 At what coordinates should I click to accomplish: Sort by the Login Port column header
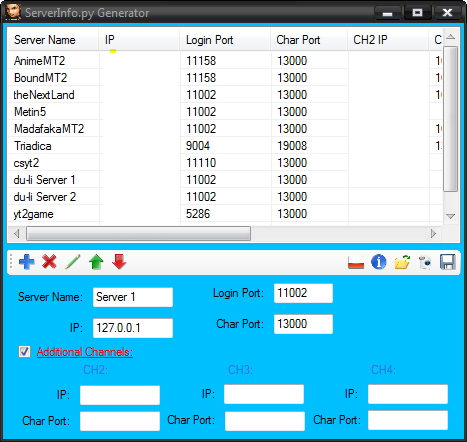tap(225, 40)
